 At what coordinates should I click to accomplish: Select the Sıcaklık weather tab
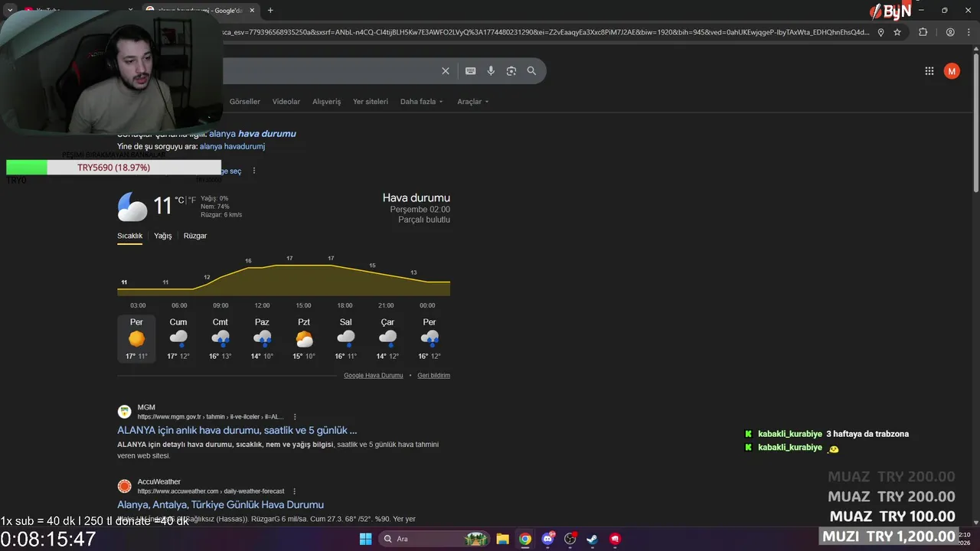point(129,236)
